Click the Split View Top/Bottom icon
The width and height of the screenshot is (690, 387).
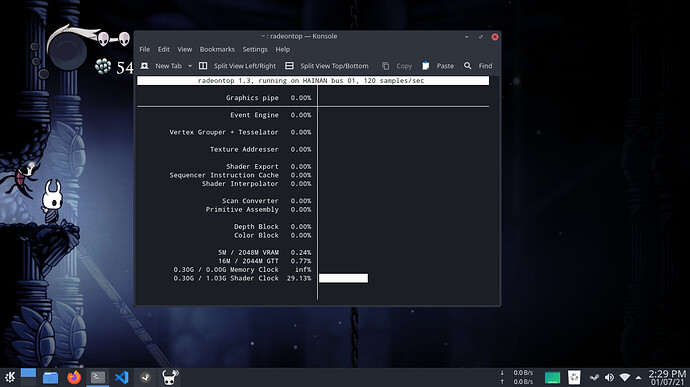(289, 66)
